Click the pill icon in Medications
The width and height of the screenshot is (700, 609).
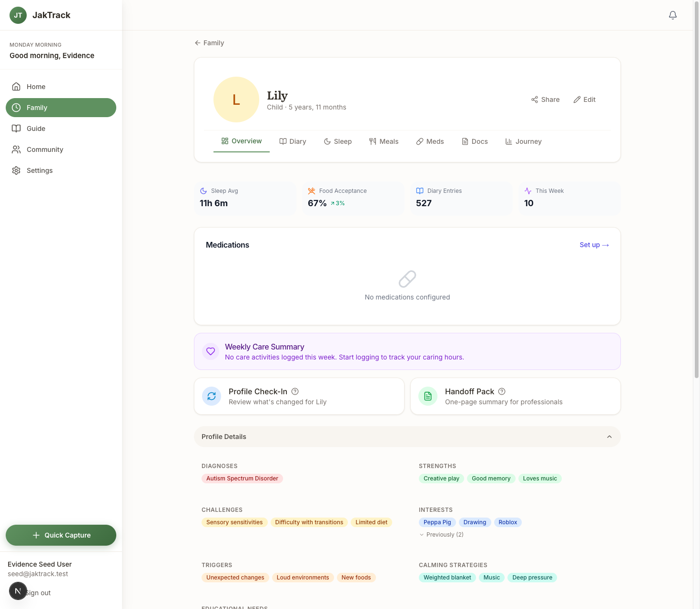click(x=407, y=279)
